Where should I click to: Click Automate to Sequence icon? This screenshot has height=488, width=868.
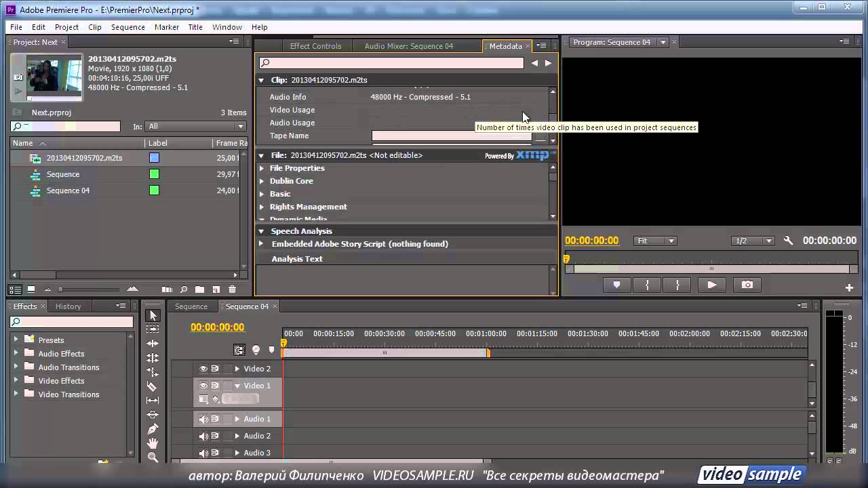[x=167, y=289]
